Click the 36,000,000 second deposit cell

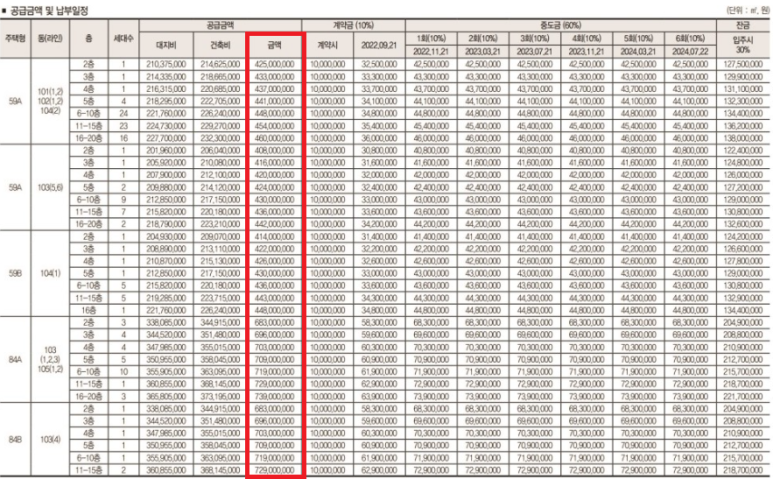tap(379, 138)
